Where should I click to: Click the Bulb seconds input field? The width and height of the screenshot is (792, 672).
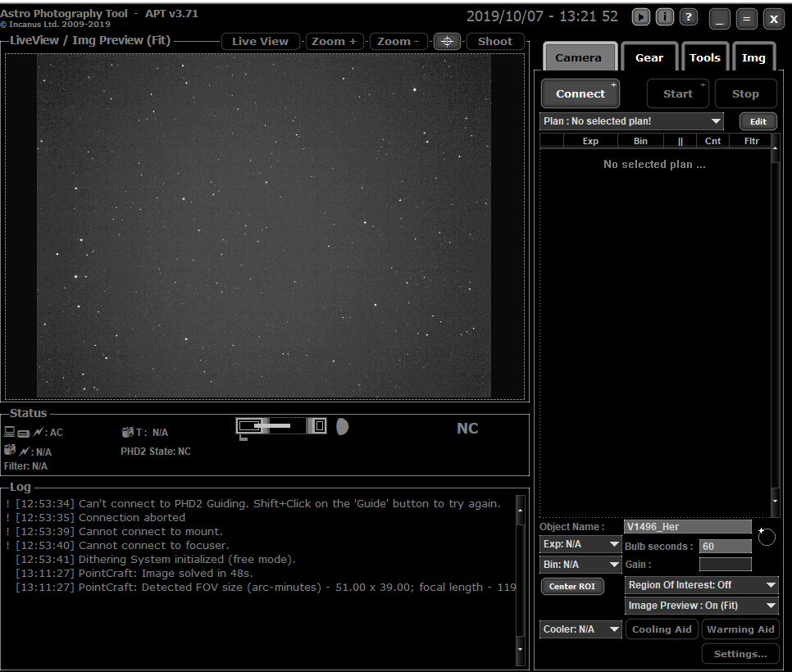[x=725, y=547]
